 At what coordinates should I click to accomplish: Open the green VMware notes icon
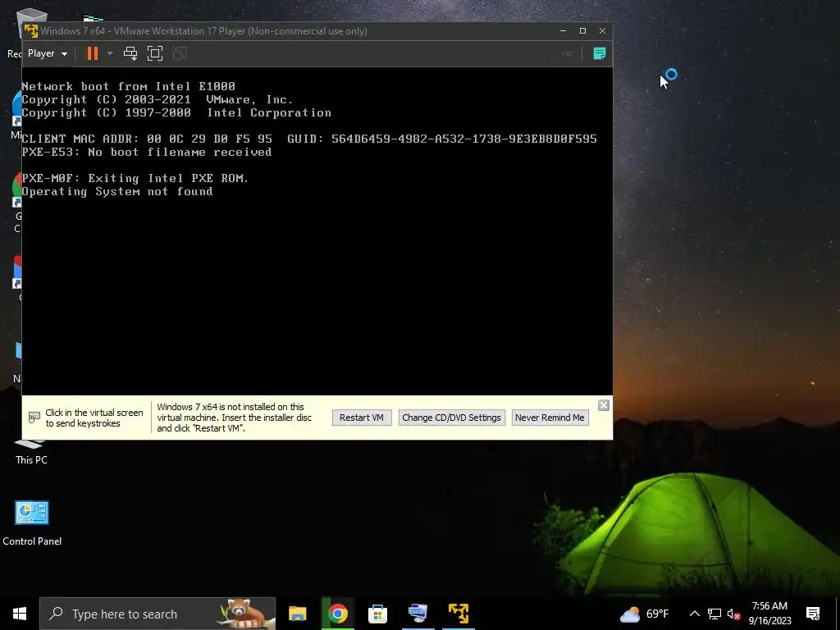pyautogui.click(x=600, y=53)
